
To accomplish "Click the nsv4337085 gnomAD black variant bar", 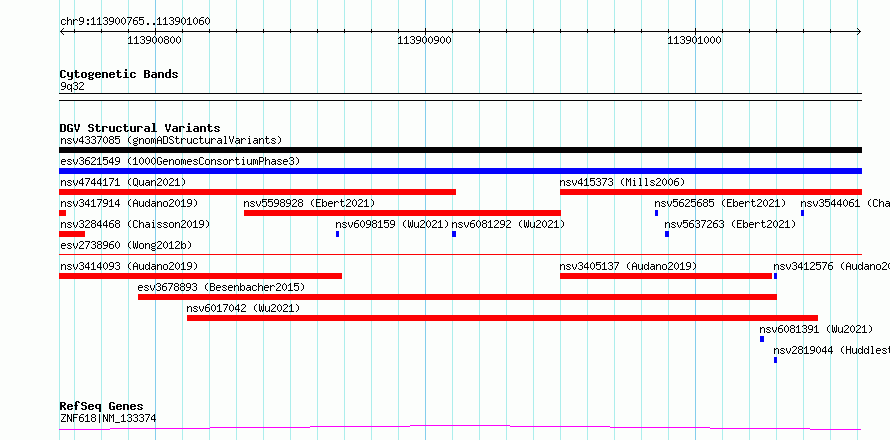I will (x=460, y=150).
